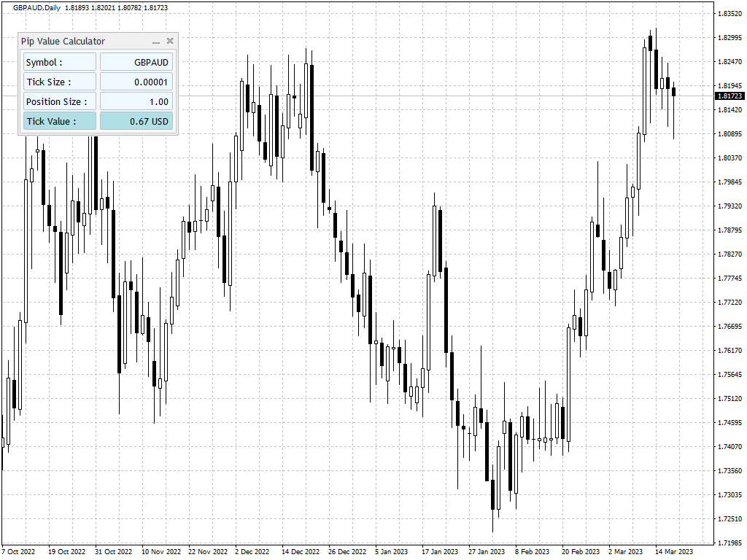Select the Tick Size value 0.00001
This screenshot has height=560, width=747.
tap(136, 82)
